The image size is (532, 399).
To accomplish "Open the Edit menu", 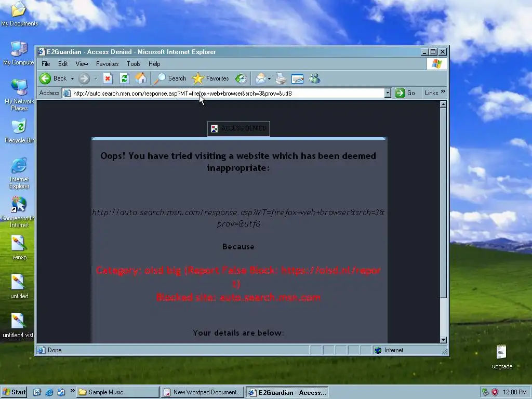I will tap(63, 64).
